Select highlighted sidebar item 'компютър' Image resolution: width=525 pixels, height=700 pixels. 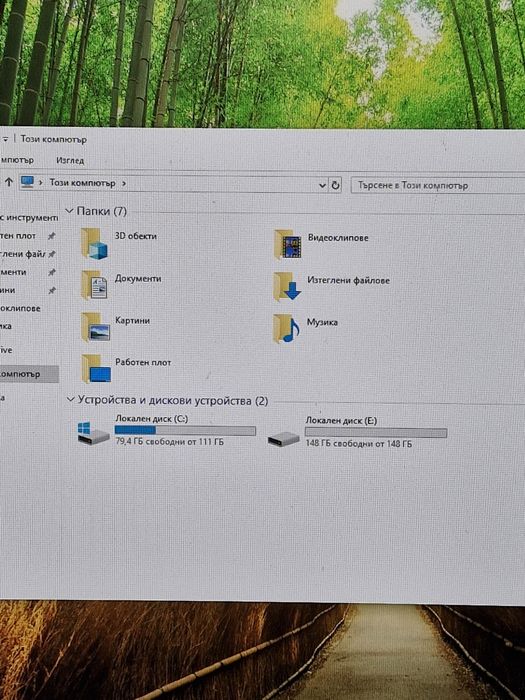click(x=29, y=374)
